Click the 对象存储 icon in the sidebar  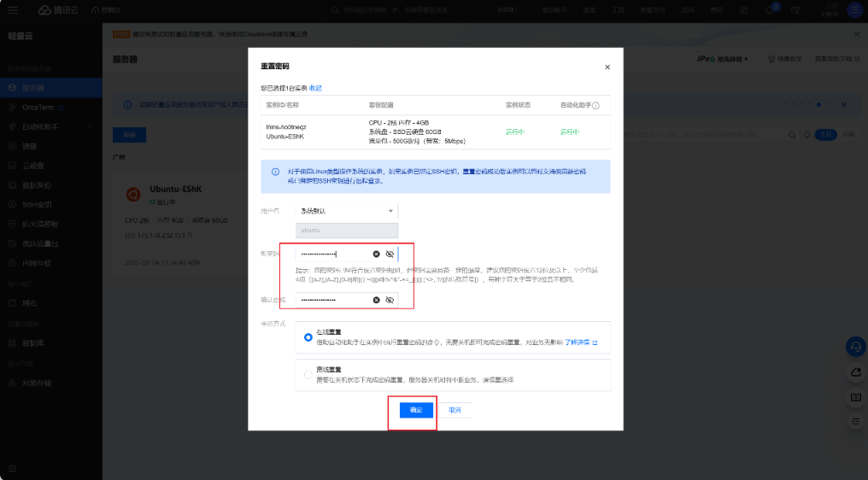point(12,383)
